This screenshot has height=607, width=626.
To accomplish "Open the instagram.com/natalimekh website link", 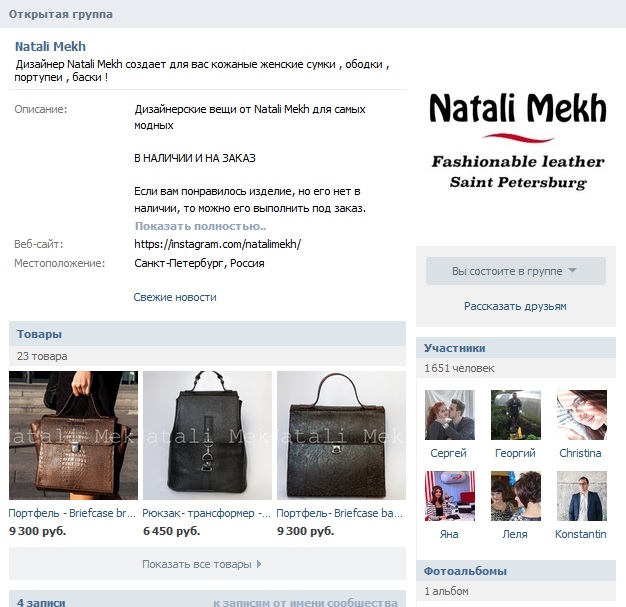I will pos(218,244).
